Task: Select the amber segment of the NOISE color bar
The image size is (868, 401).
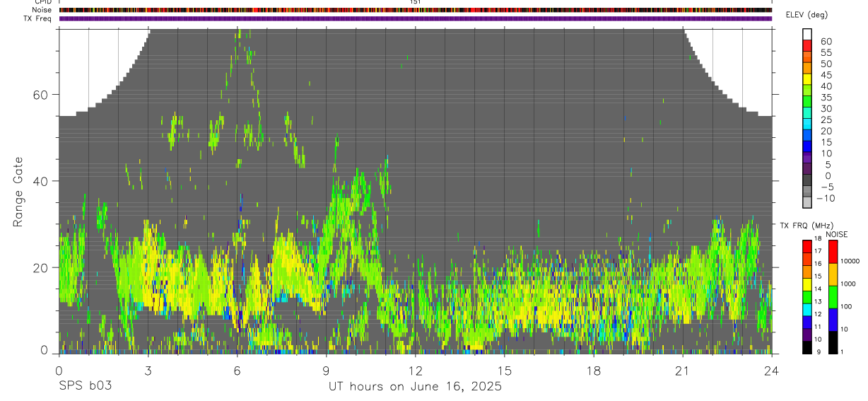Action: click(833, 274)
